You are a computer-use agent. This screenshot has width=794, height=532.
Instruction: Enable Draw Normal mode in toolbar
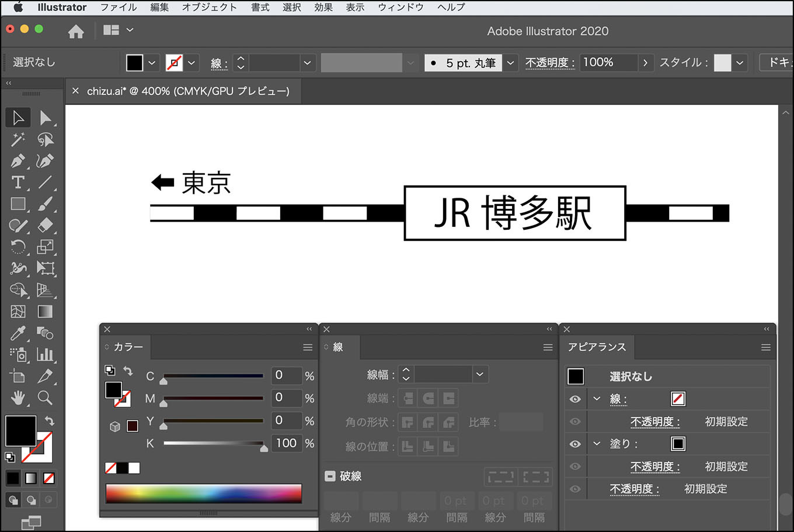click(x=13, y=500)
